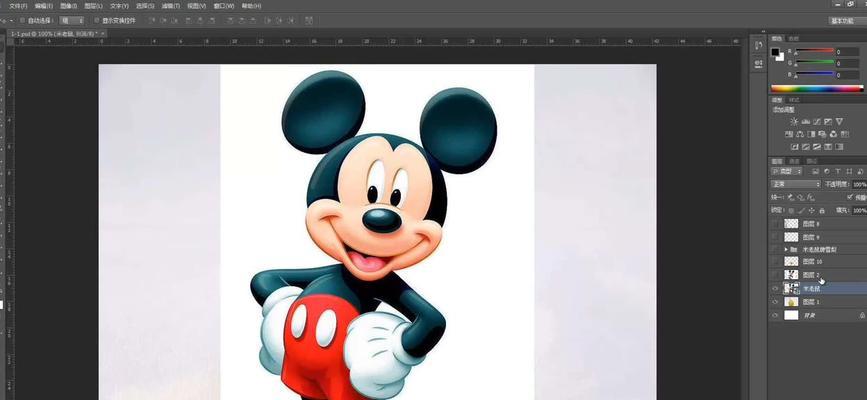Lock transparent pixels in Layers panel
Viewport: 867px width, 400px height.
point(792,211)
